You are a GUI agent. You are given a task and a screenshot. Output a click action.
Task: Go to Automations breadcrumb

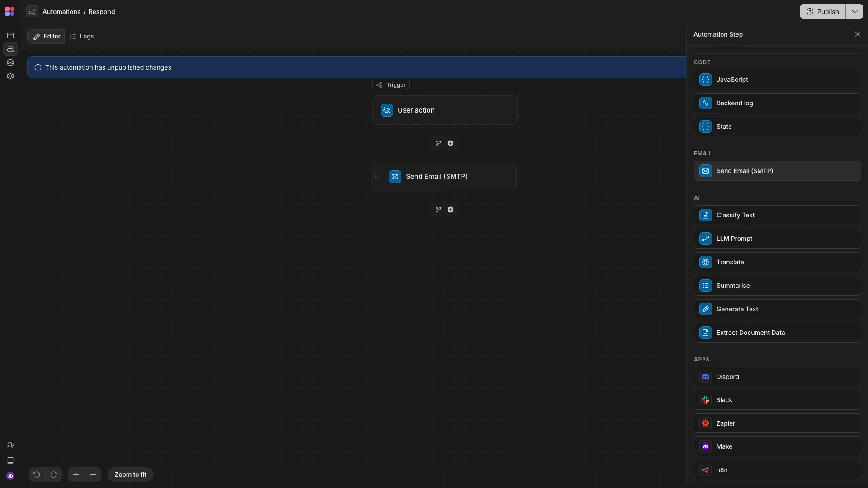coord(61,12)
